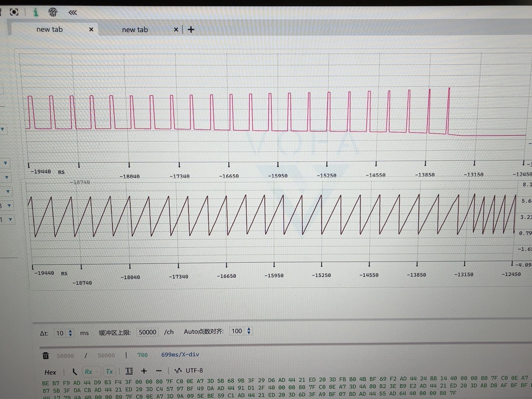532x399 pixels.
Task: Increase font size with plus icon
Action: (144, 371)
